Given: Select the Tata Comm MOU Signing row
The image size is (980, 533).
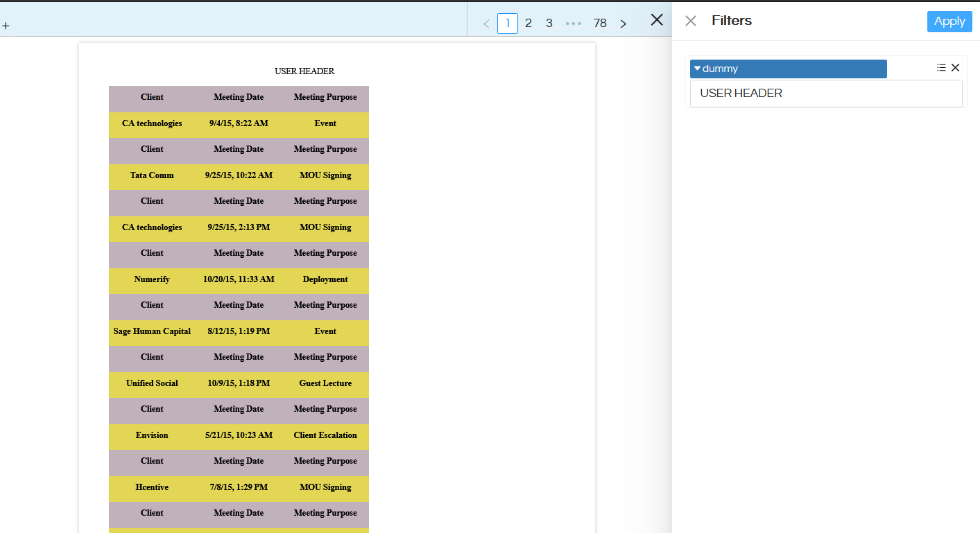Looking at the screenshot, I should click(239, 175).
